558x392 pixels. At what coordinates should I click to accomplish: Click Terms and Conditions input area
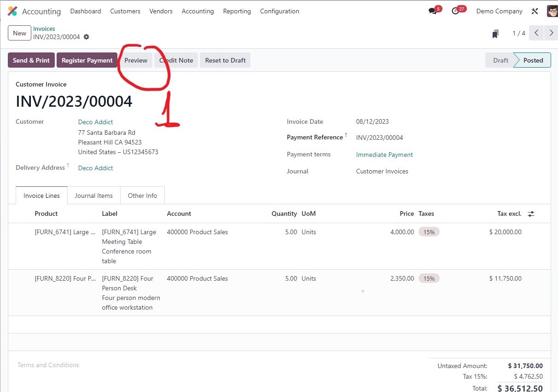(x=48, y=365)
